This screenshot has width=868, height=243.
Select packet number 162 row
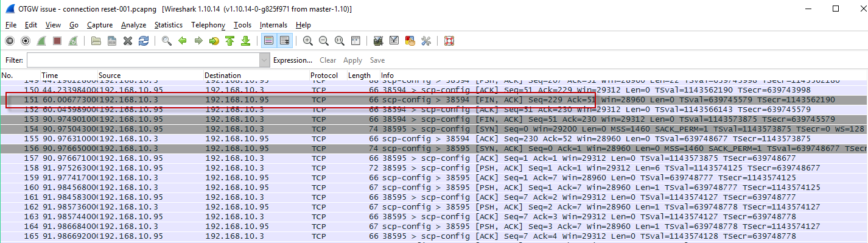point(434,207)
